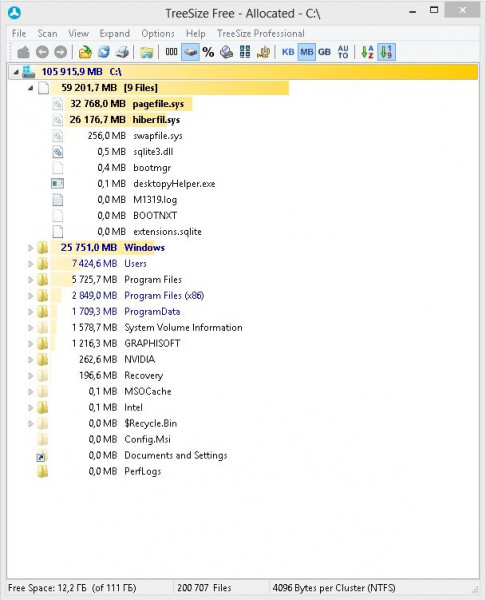Screen dimensions: 486x600
Task: Select the pagefile.sys file icon
Action: click(x=58, y=104)
